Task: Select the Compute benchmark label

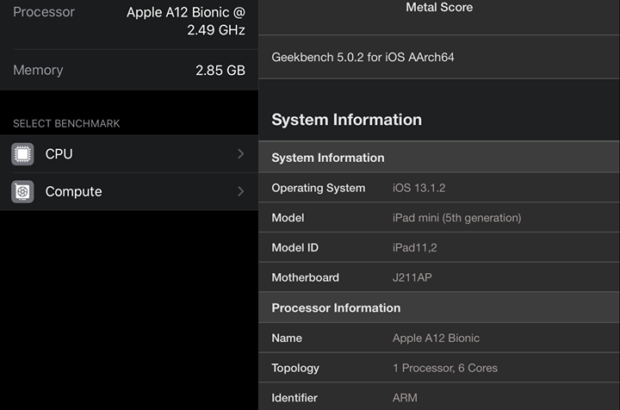Action: click(73, 191)
